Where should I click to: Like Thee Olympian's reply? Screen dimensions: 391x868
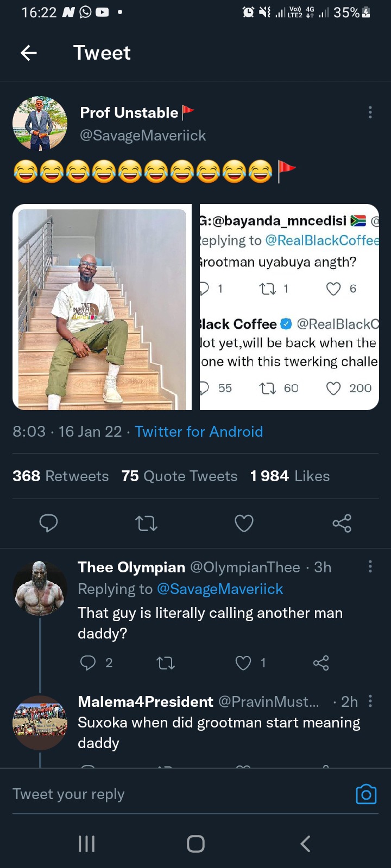[243, 662]
